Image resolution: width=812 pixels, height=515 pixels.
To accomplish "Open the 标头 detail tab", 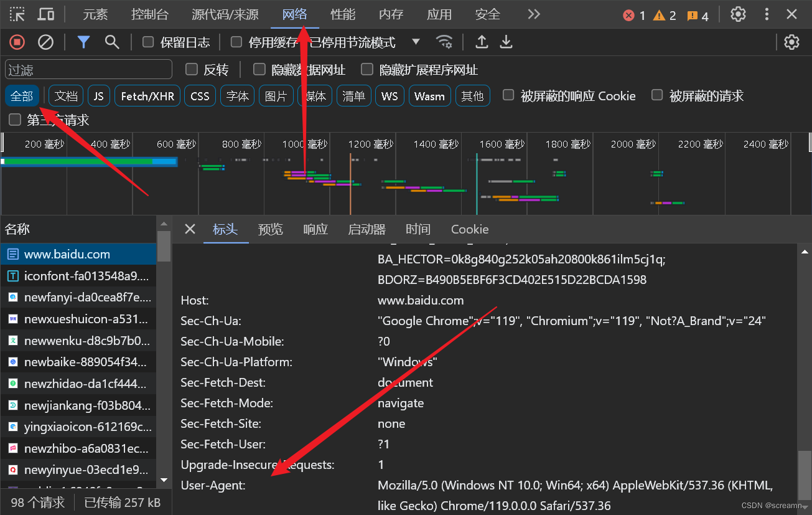I will click(225, 229).
